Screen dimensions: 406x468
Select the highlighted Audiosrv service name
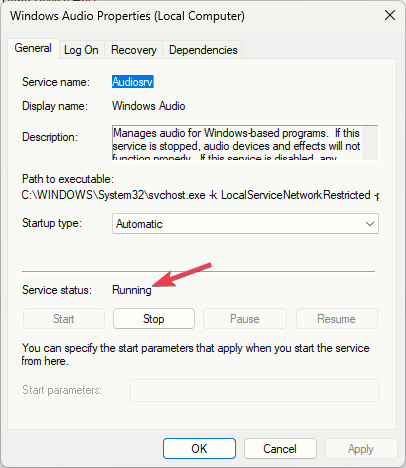133,82
